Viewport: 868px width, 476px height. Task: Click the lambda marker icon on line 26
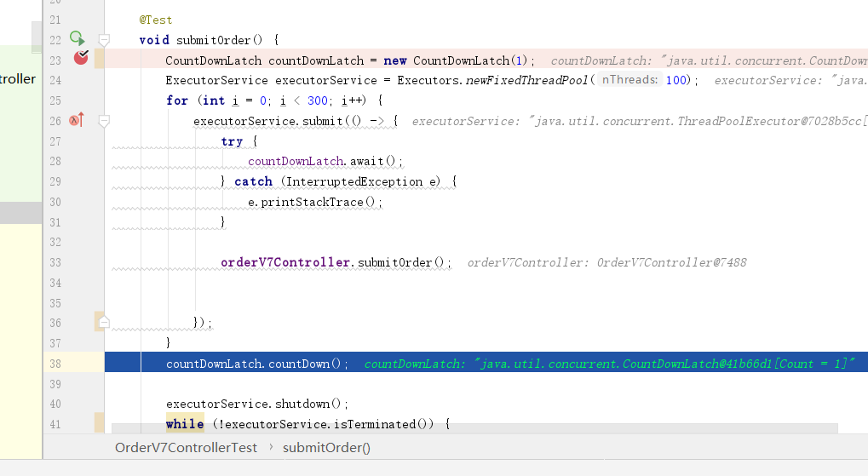77,120
